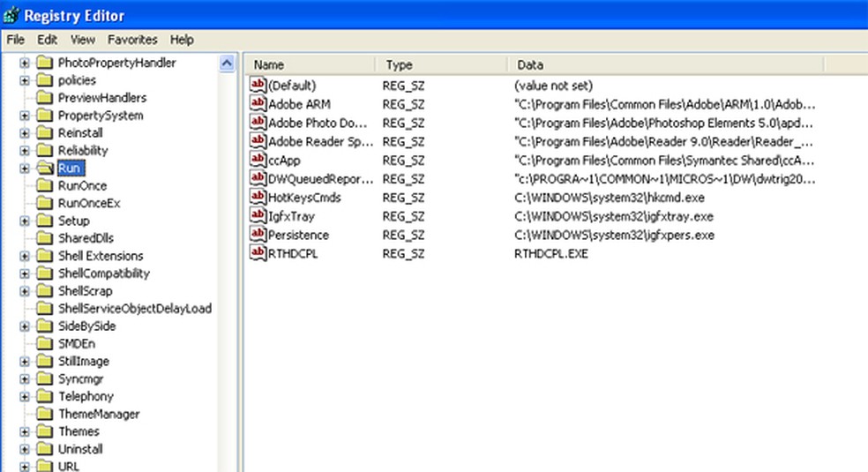Click the HotKeysCmds string value icon
The image size is (868, 472).
(258, 197)
